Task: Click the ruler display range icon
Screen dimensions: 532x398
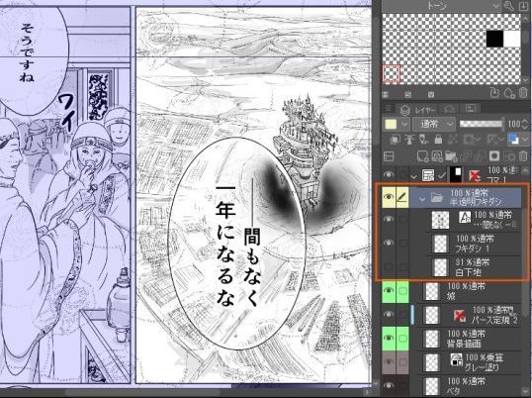Action: 492,140
